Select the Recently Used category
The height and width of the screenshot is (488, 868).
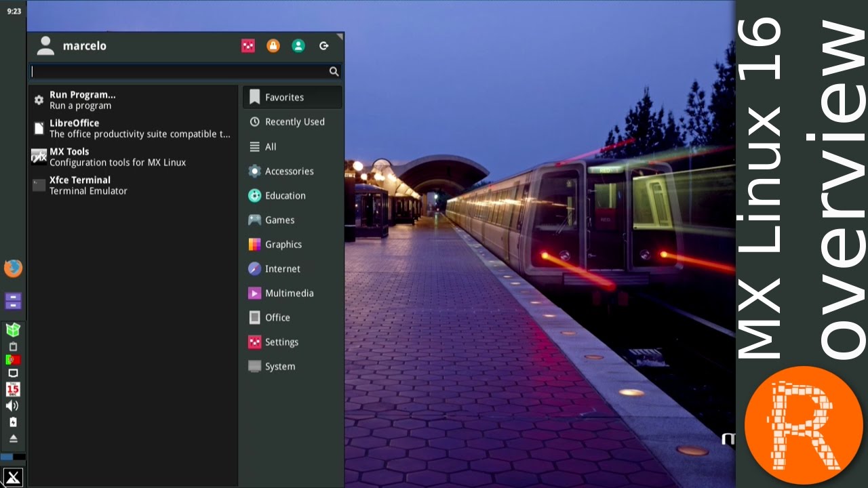click(292, 122)
